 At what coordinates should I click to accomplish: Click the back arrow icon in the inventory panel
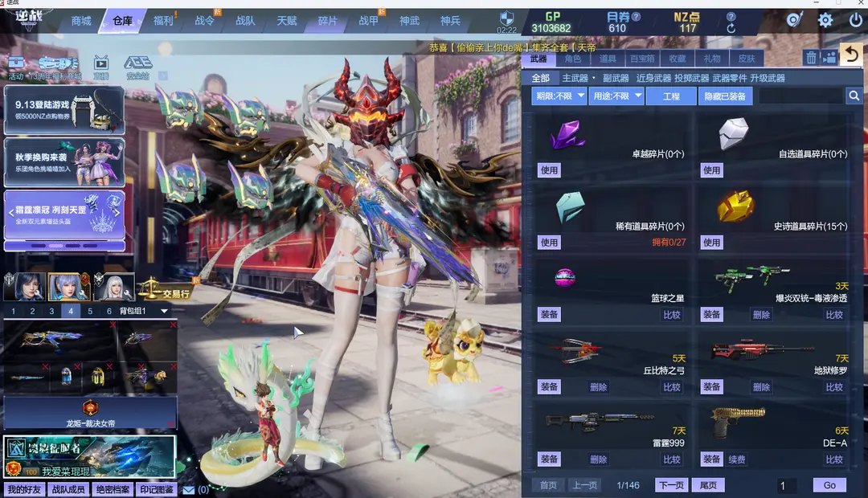(x=851, y=55)
